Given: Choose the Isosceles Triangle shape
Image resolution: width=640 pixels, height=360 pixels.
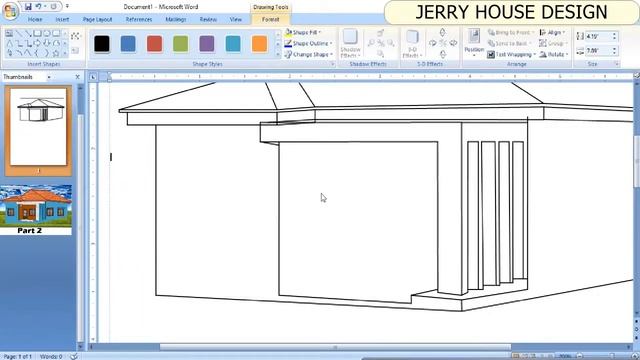Looking at the screenshot, I should (9, 43).
